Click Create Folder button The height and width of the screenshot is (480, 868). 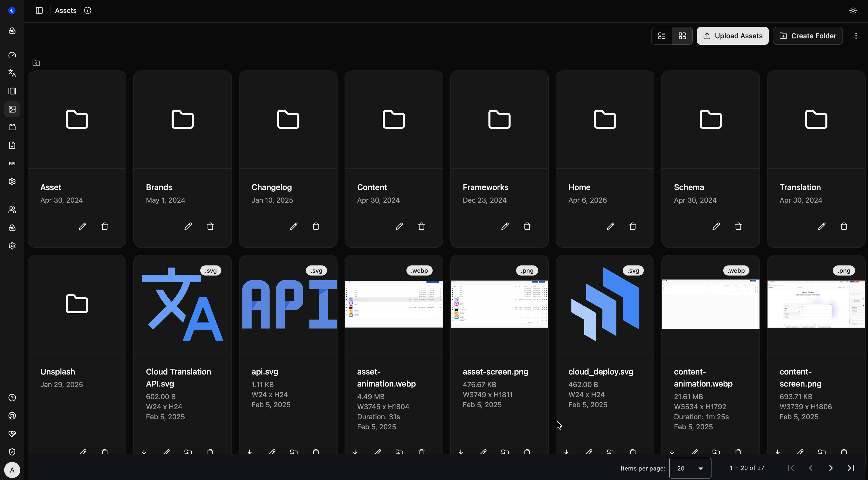808,36
